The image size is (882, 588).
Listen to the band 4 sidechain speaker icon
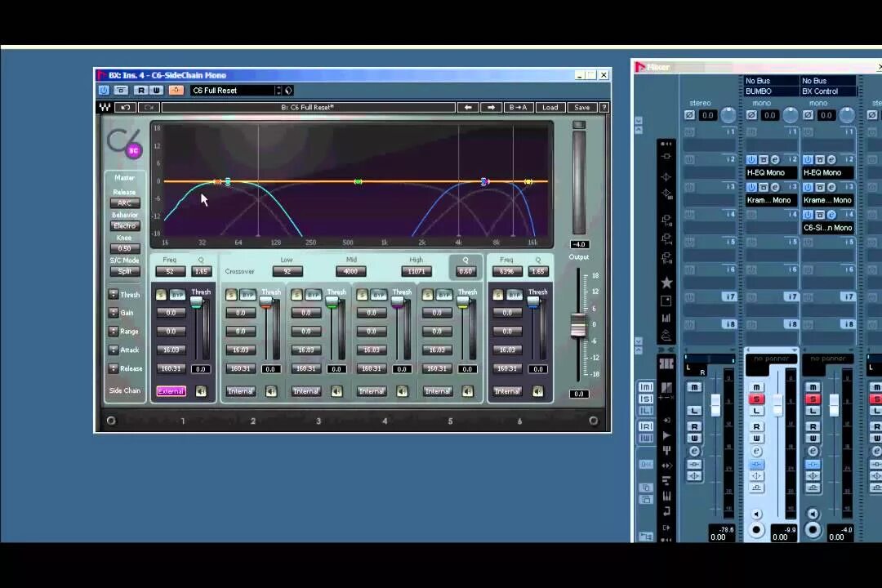[x=402, y=391]
